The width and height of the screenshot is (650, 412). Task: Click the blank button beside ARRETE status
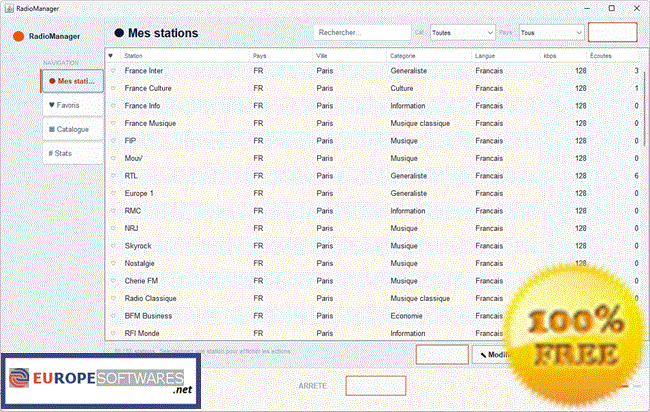point(376,386)
